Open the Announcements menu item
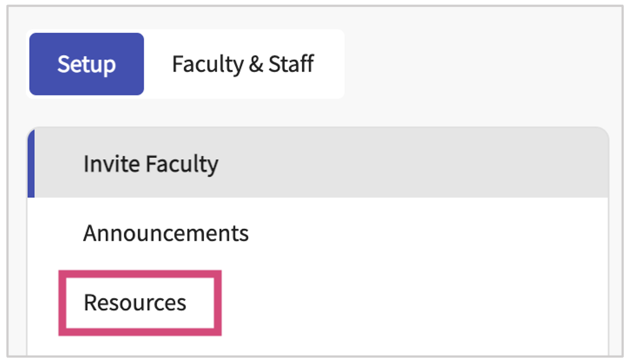Viewport: 629px width, 364px height. tap(166, 233)
